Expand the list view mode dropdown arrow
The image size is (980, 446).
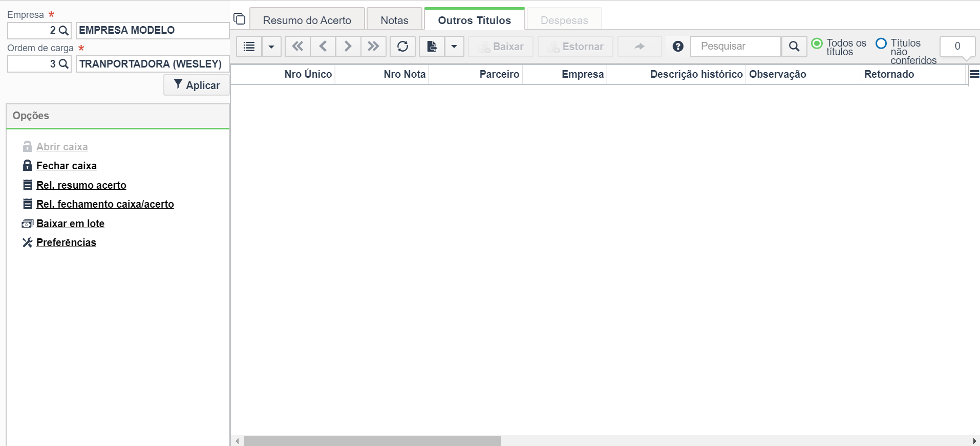pos(271,47)
